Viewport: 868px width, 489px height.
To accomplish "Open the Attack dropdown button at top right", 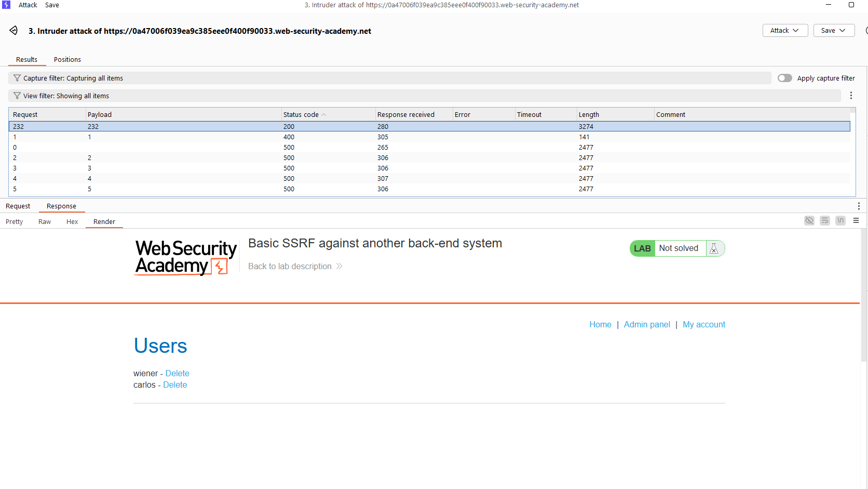I will tap(785, 31).
